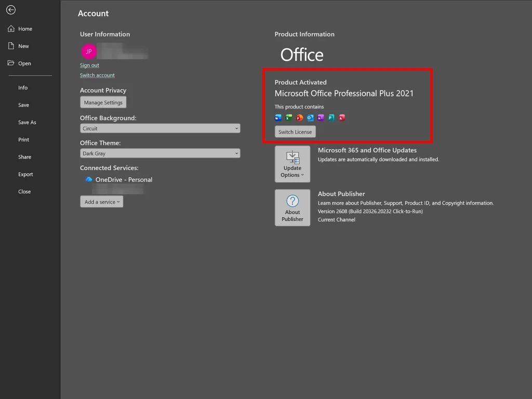Viewport: 532px width, 399px height.
Task: Click 'Version 2608' build text
Action: point(370,211)
